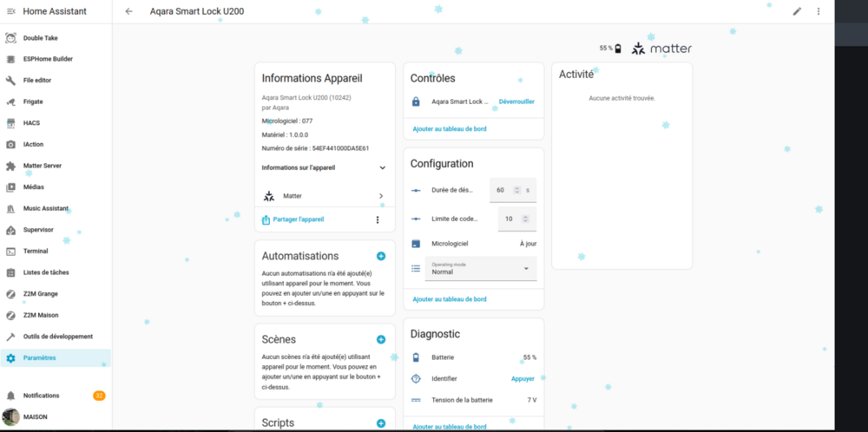Click the Appuyer button for Identifier
This screenshot has width=868, height=432.
523,379
